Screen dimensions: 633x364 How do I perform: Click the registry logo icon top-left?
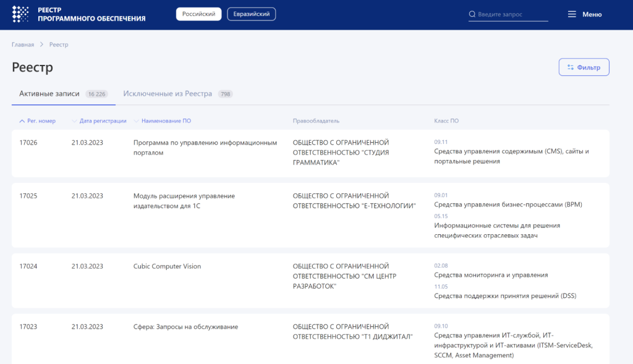coord(22,14)
